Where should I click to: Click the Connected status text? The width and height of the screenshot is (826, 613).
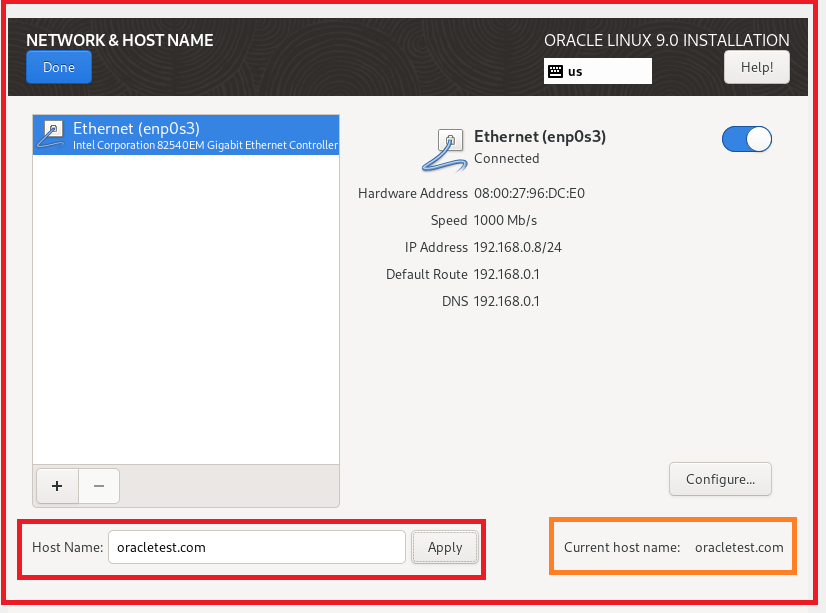[507, 159]
